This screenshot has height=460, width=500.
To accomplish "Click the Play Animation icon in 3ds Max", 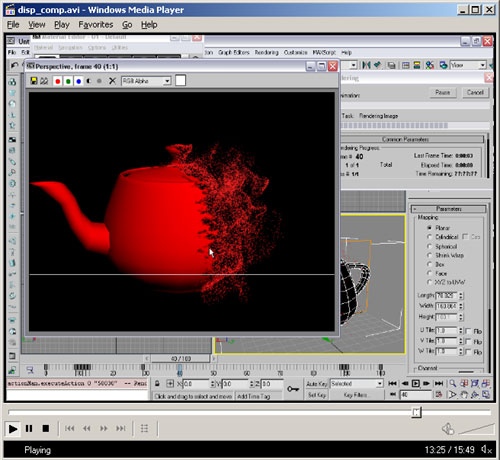I will coord(416,384).
